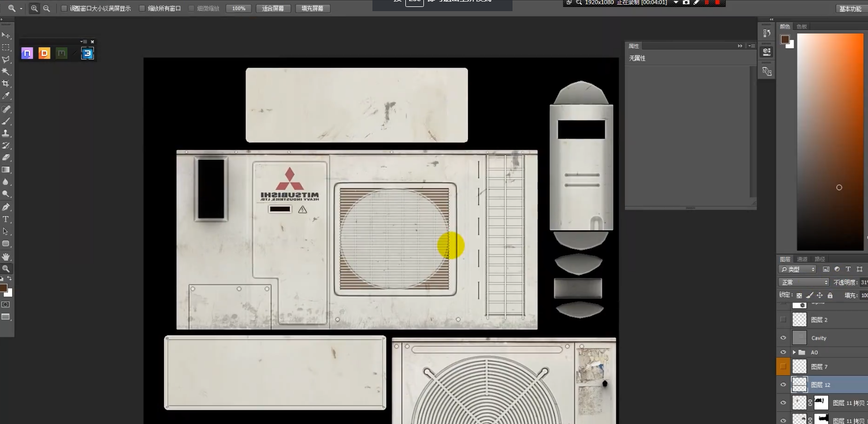Select the Polygonal Lasso tool
Image resolution: width=868 pixels, height=424 pixels.
tap(6, 59)
